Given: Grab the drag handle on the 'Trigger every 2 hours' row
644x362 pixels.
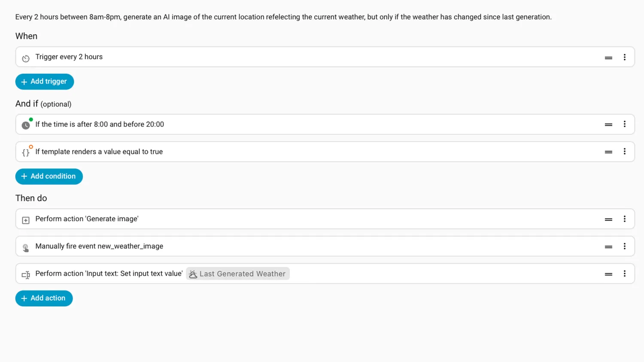Looking at the screenshot, I should click(608, 57).
